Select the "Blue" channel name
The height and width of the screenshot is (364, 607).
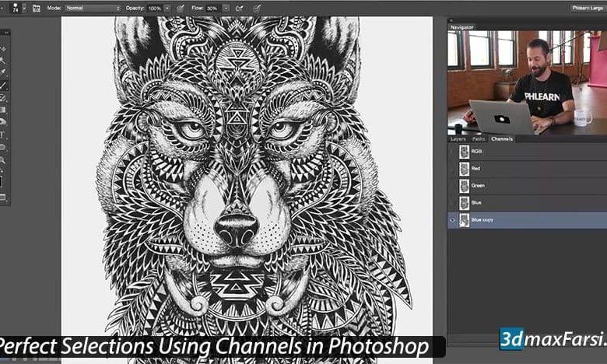pos(476,203)
